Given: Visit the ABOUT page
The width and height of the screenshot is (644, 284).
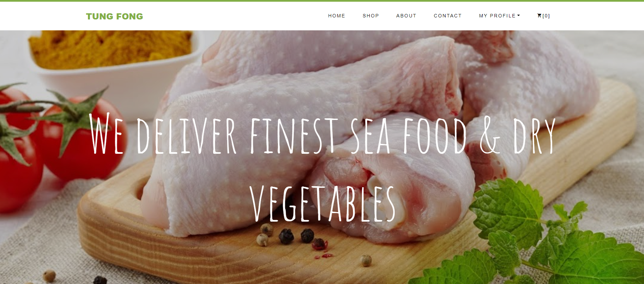Looking at the screenshot, I should (x=406, y=16).
